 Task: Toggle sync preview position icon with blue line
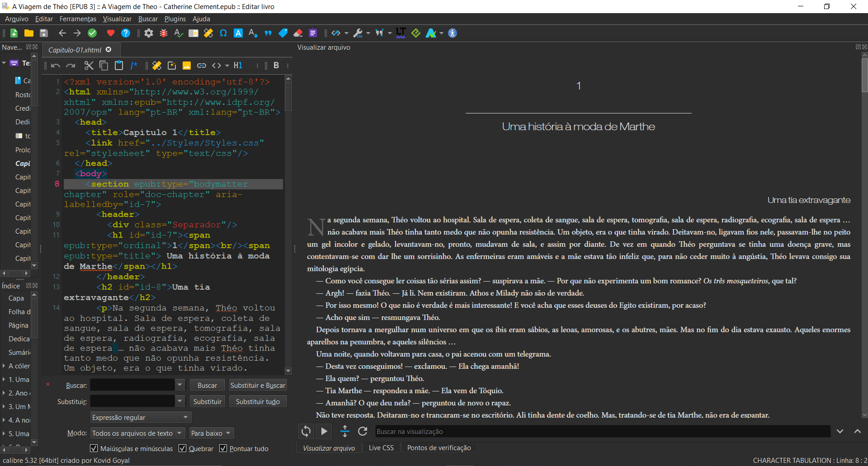coord(345,431)
